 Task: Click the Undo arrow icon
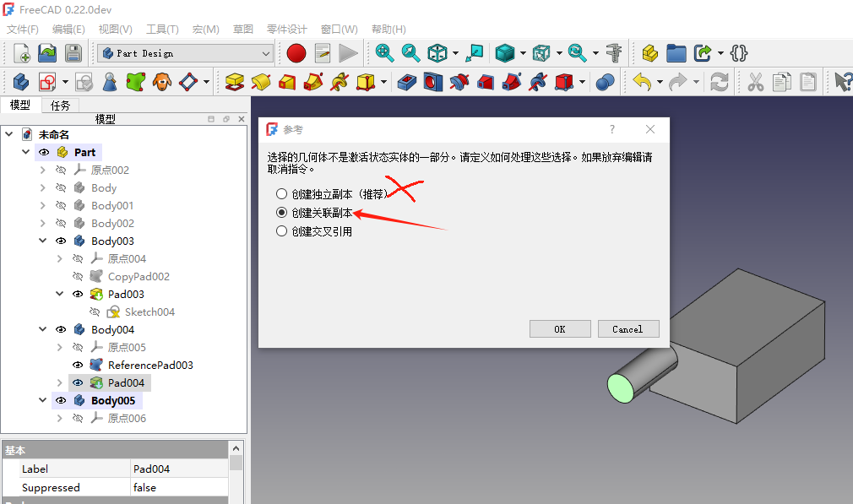pos(642,82)
